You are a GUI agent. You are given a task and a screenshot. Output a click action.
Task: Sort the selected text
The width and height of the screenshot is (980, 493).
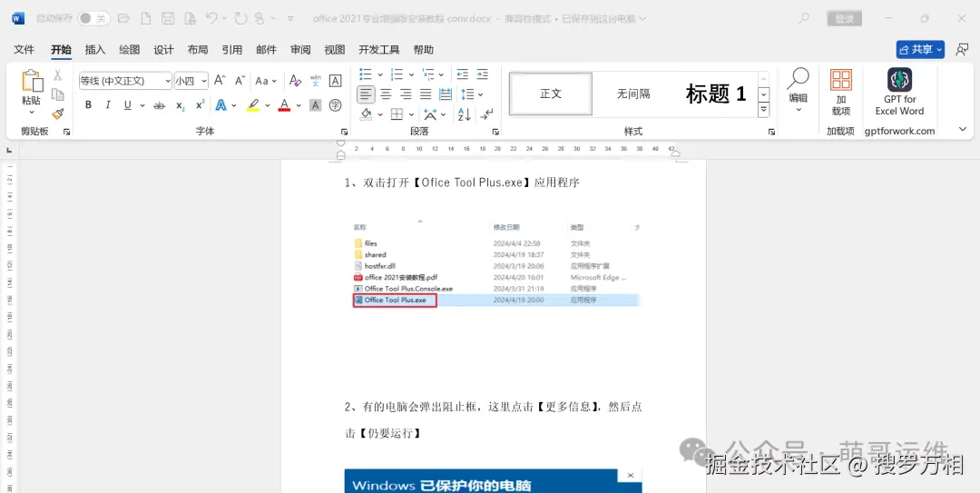click(464, 114)
